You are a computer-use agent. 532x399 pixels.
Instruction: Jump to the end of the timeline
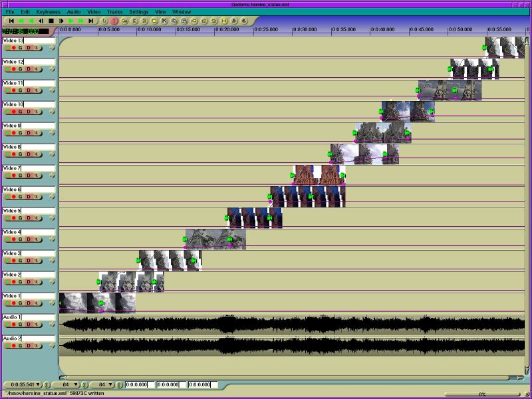click(90, 21)
